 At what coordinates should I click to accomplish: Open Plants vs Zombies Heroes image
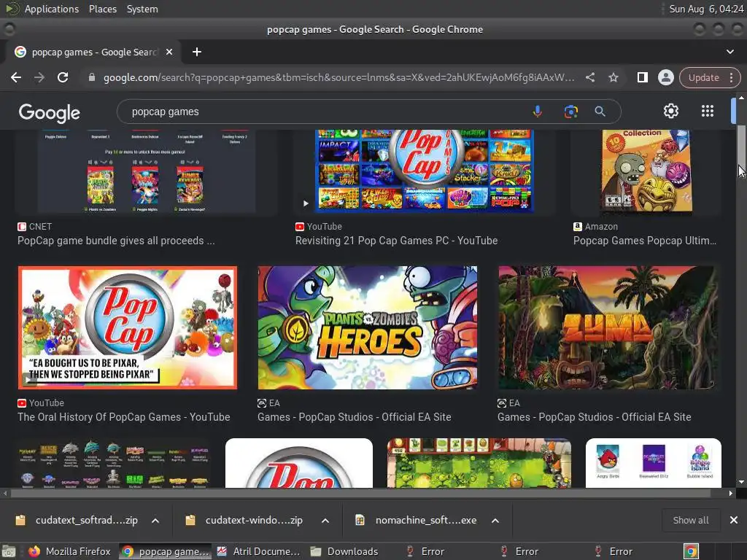pyautogui.click(x=368, y=327)
